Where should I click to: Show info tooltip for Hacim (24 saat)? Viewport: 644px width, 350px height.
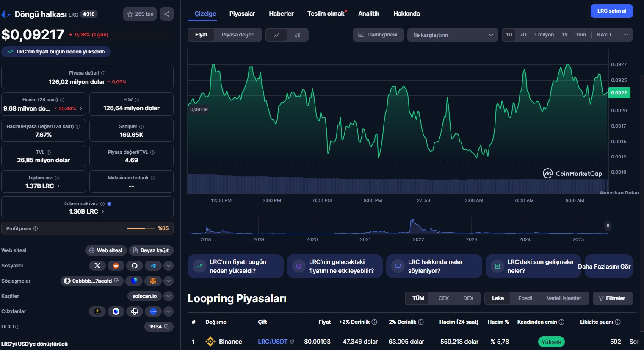pos(62,100)
